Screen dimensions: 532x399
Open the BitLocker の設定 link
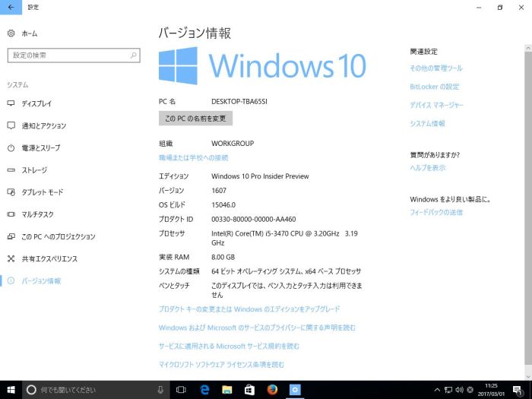434,87
